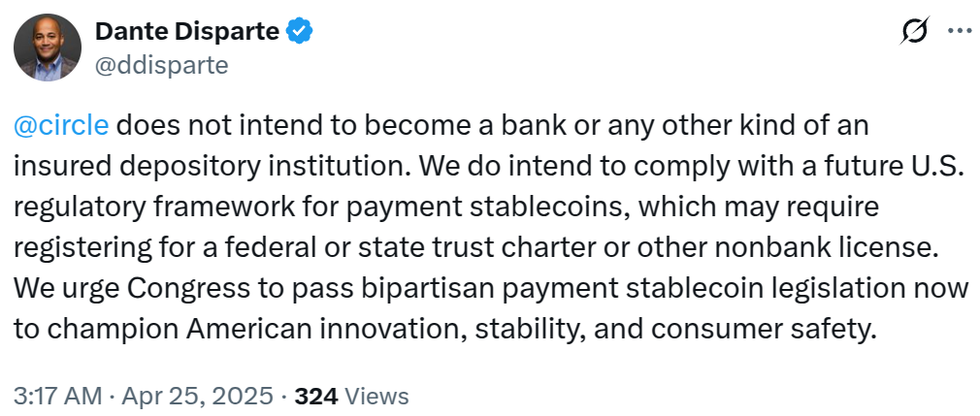Open the 324 view count
This screenshot has width=980, height=416.
[315, 396]
